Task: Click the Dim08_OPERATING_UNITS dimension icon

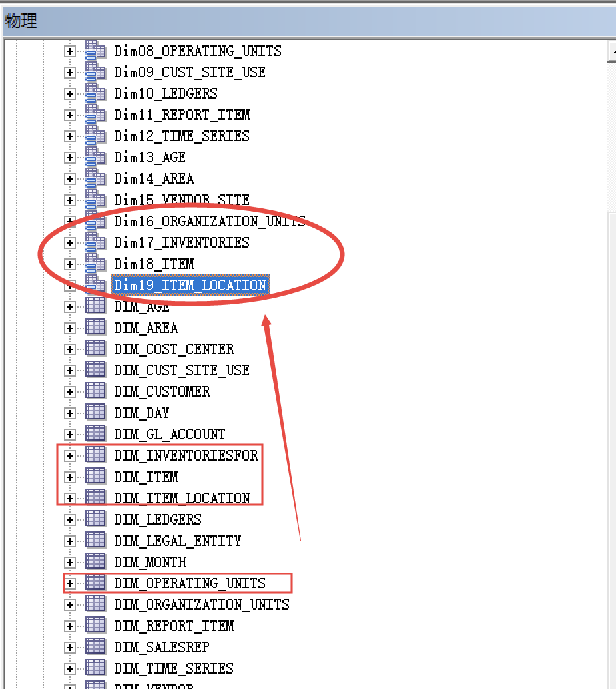Action: point(96,51)
